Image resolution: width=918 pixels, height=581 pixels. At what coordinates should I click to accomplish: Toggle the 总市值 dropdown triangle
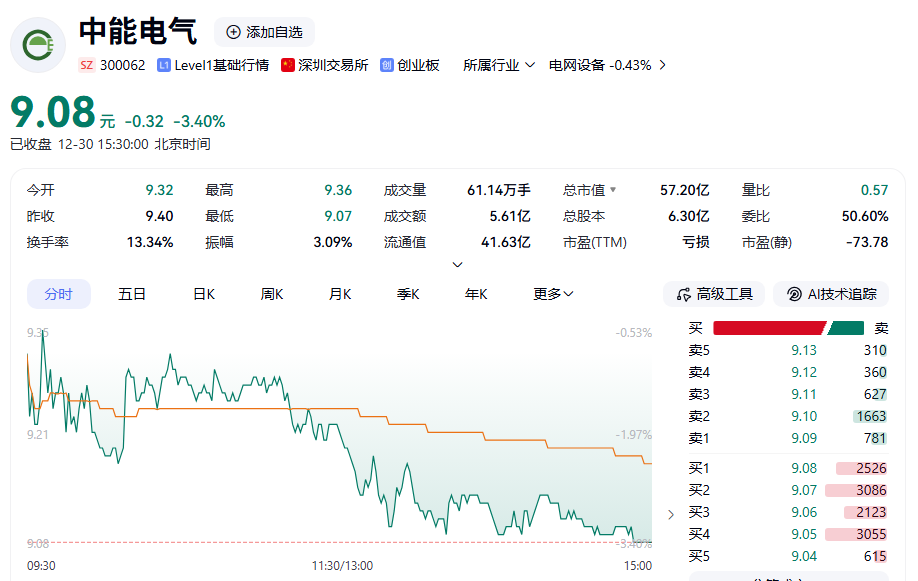(613, 190)
